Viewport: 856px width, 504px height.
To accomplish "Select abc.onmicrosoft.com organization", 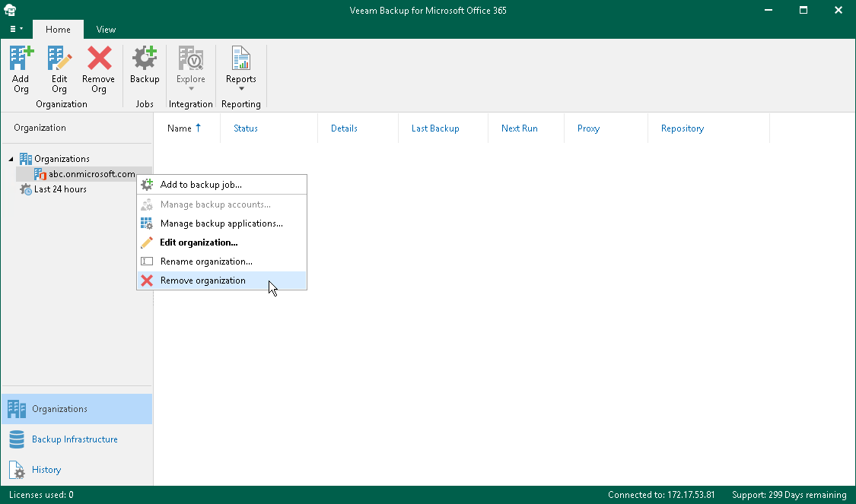I will [x=92, y=174].
